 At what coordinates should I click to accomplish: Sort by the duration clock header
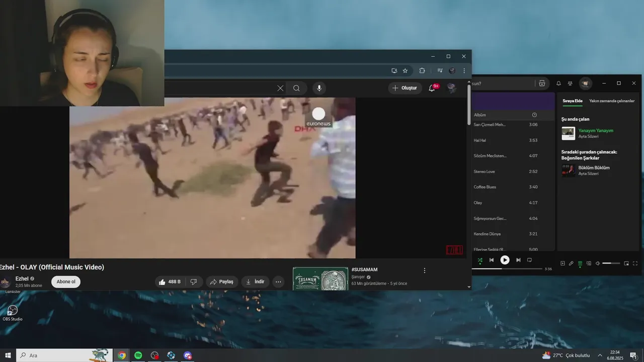coord(534,115)
